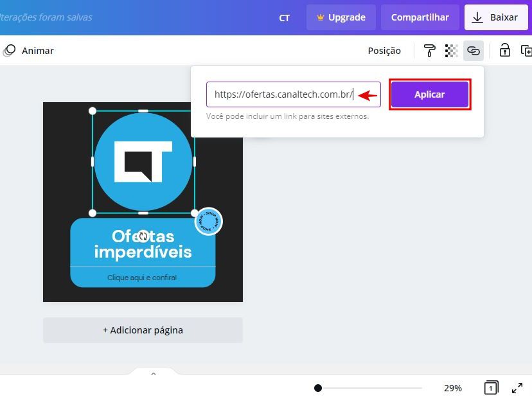Select the 'Clique aqui e confira!' text
The image size is (532, 399).
click(x=142, y=278)
